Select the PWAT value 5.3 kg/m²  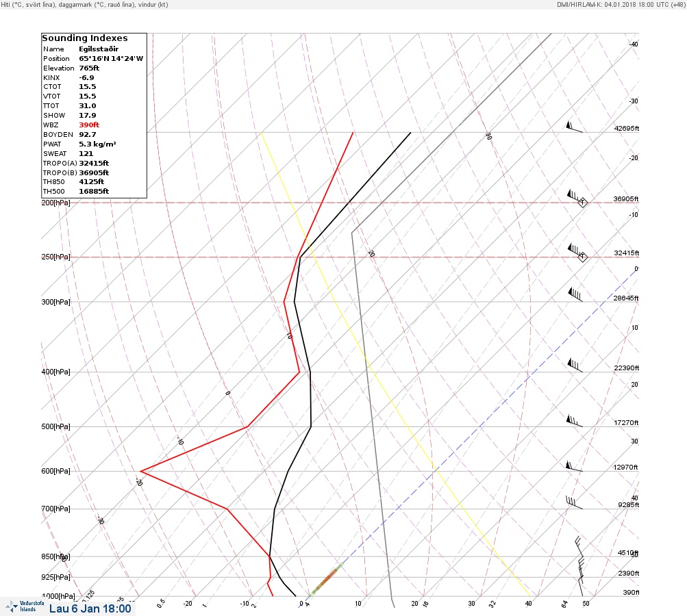(97, 144)
